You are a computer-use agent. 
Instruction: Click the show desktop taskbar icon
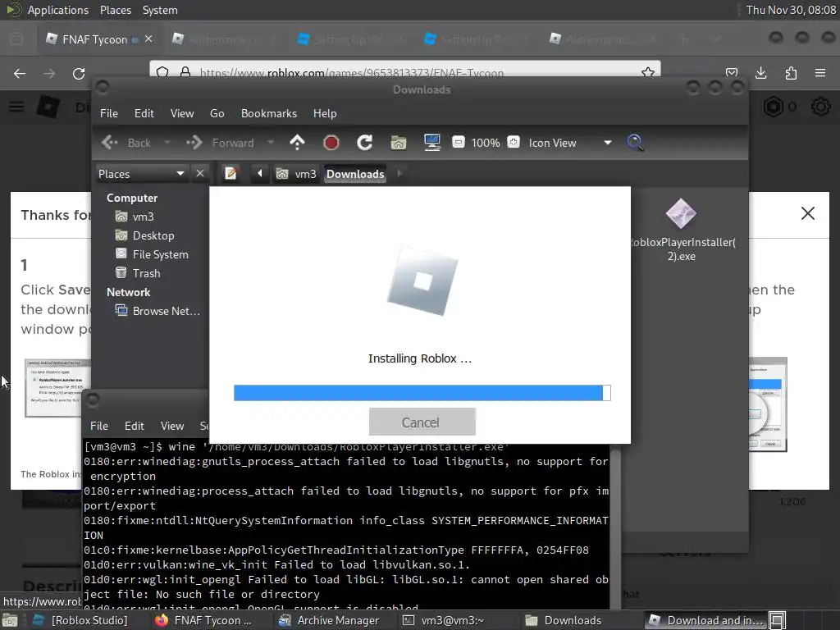click(x=778, y=620)
